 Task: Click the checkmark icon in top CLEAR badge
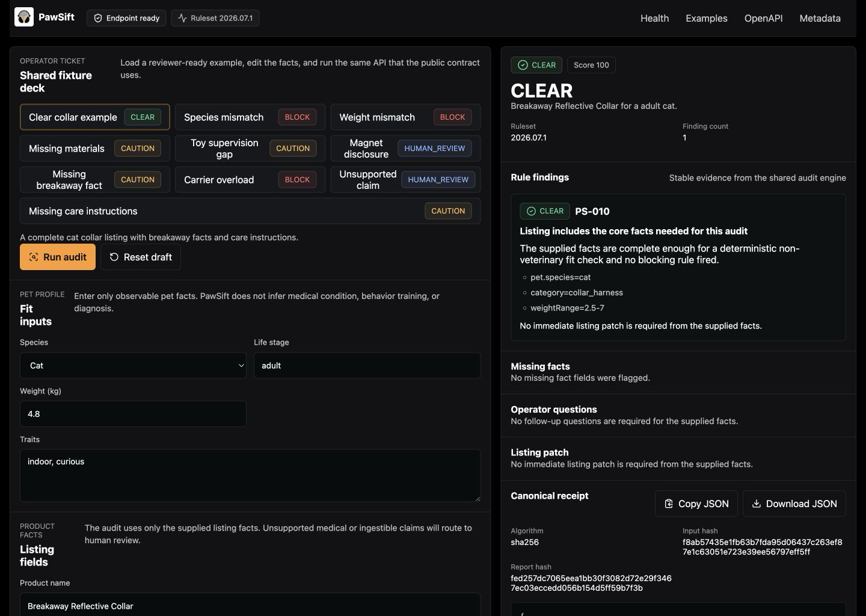(x=523, y=65)
